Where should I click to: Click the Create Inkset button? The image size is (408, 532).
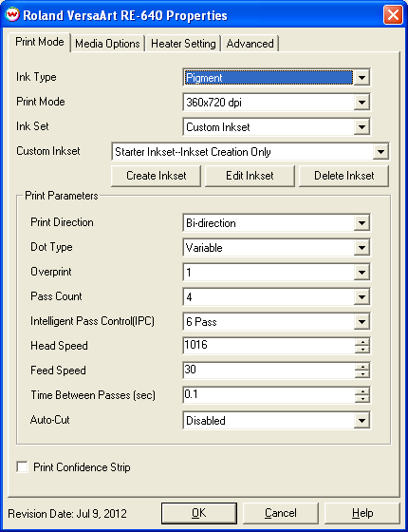tap(157, 176)
